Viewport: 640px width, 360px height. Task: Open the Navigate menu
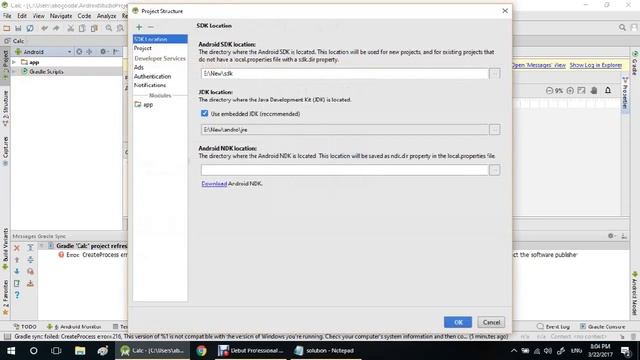tap(61, 16)
